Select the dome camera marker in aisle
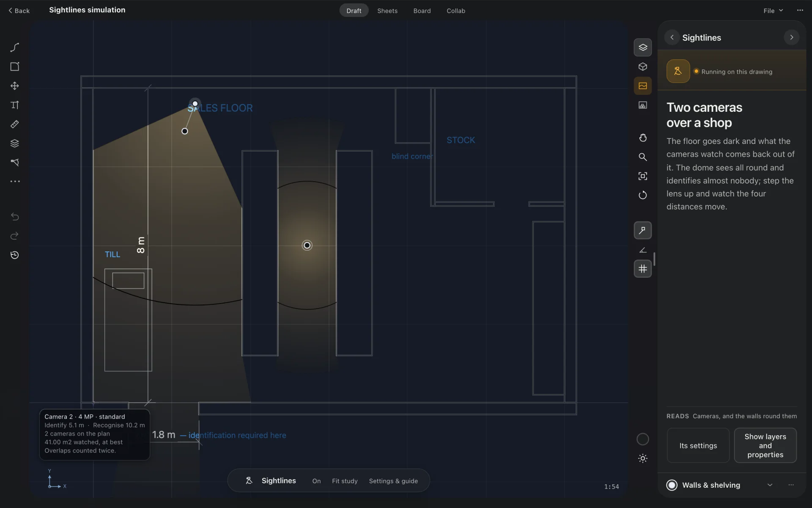 (307, 245)
